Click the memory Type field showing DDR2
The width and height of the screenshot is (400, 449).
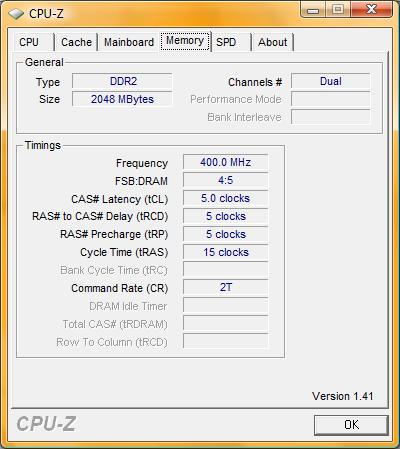tap(122, 81)
